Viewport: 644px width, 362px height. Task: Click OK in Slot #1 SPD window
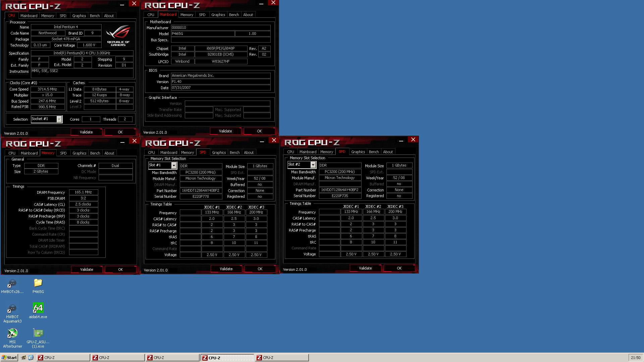(x=260, y=269)
